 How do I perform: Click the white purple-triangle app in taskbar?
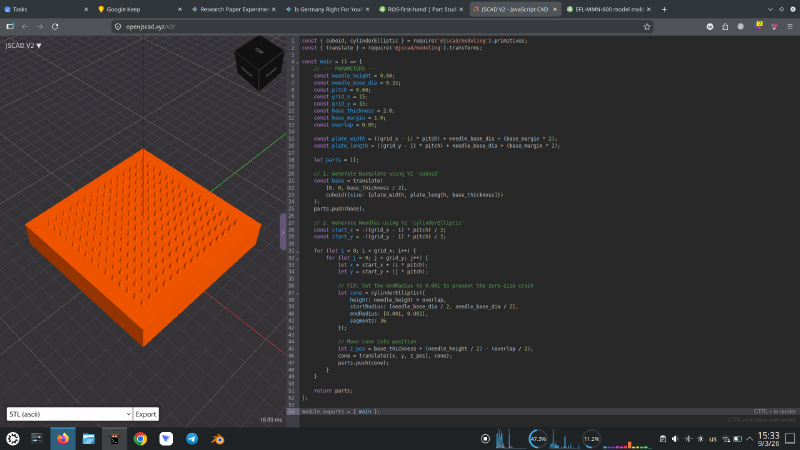166,439
